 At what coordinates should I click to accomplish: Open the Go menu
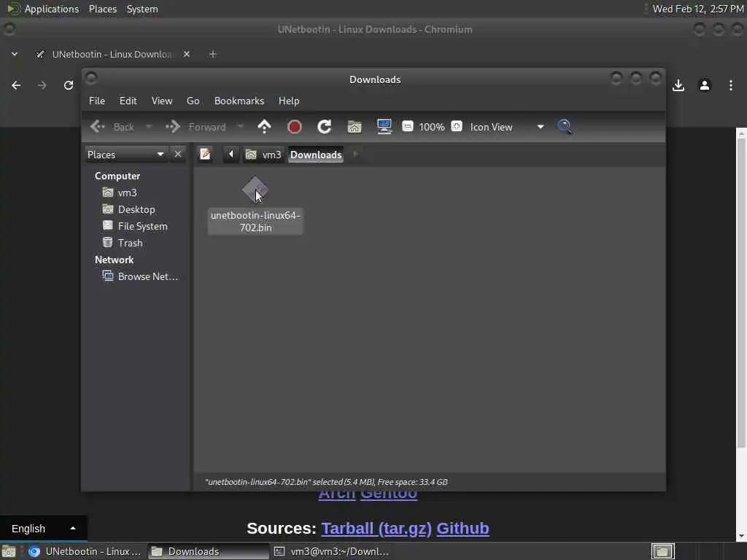pyautogui.click(x=193, y=101)
